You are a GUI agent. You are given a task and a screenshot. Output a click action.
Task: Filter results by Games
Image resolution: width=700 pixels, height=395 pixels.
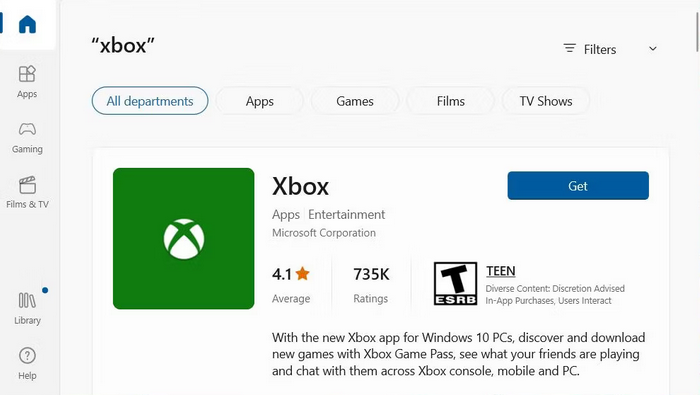click(x=355, y=101)
